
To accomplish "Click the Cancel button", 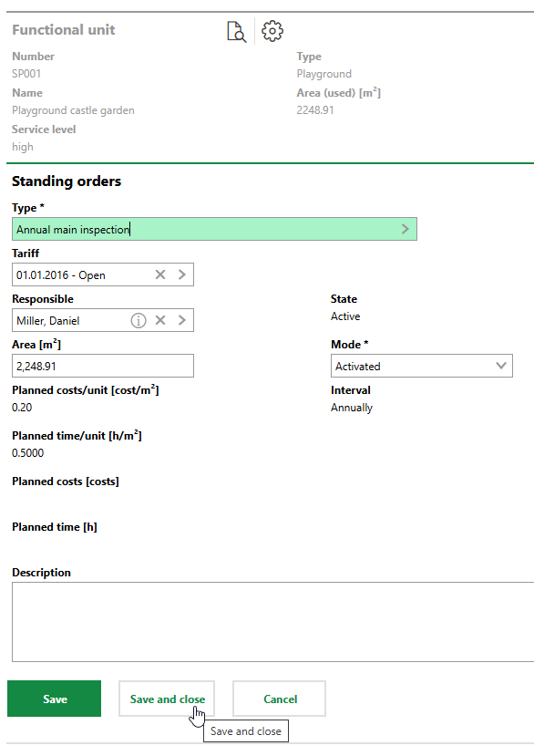I will pos(279,698).
